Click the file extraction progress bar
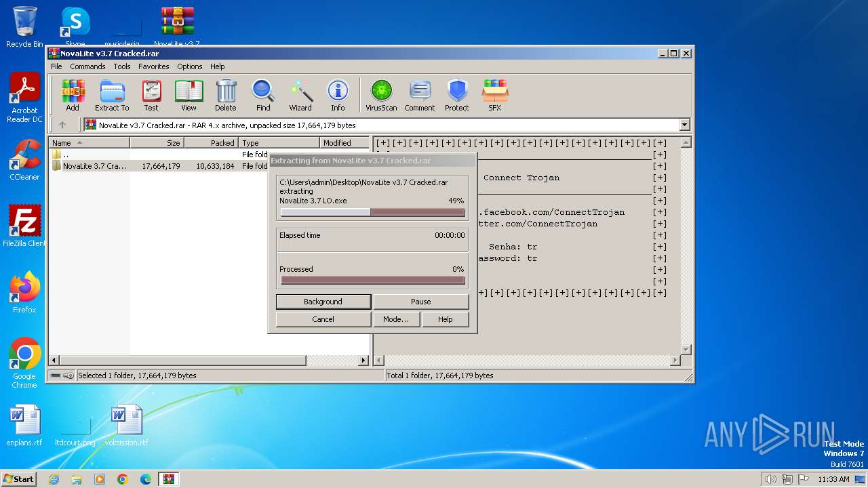The width and height of the screenshot is (868, 488). coord(373,212)
